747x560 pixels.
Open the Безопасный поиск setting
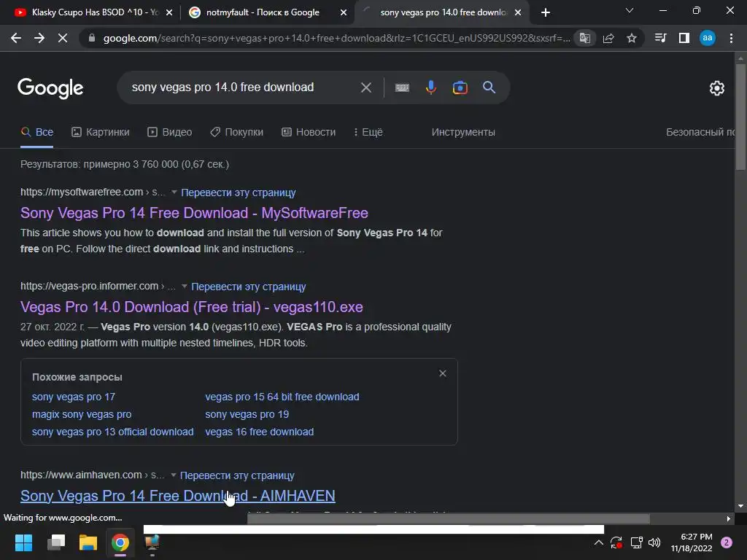(700, 132)
